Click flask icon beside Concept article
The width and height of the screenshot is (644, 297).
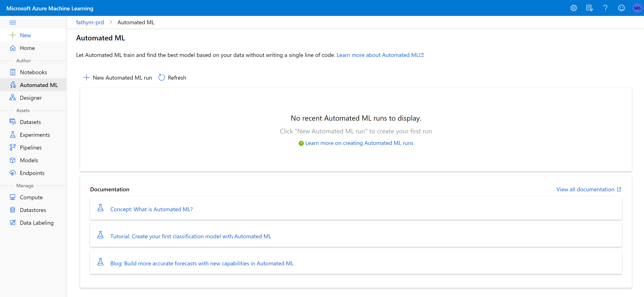coord(101,208)
